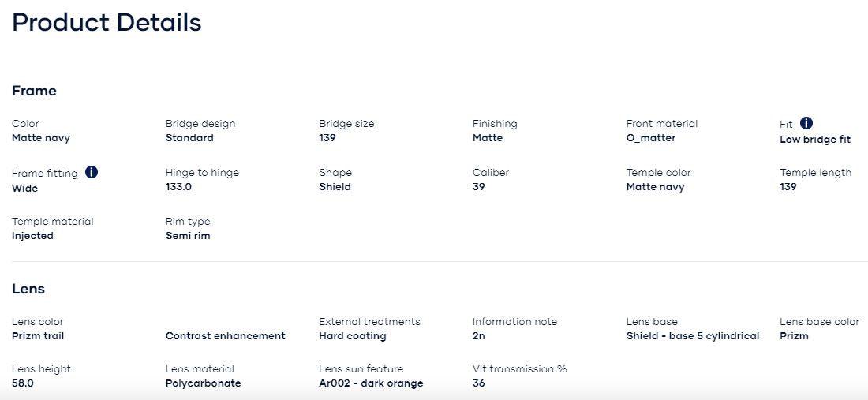This screenshot has height=400, width=868.
Task: Open the Frame fitting info tooltip icon
Action: [x=92, y=172]
